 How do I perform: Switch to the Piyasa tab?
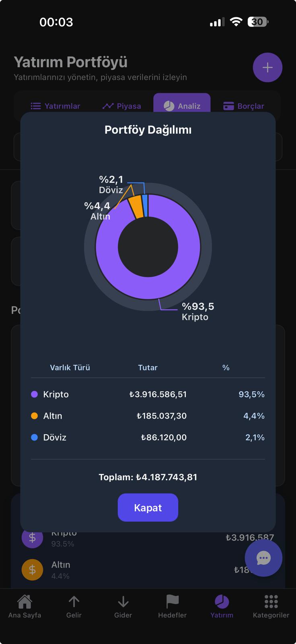tap(121, 106)
